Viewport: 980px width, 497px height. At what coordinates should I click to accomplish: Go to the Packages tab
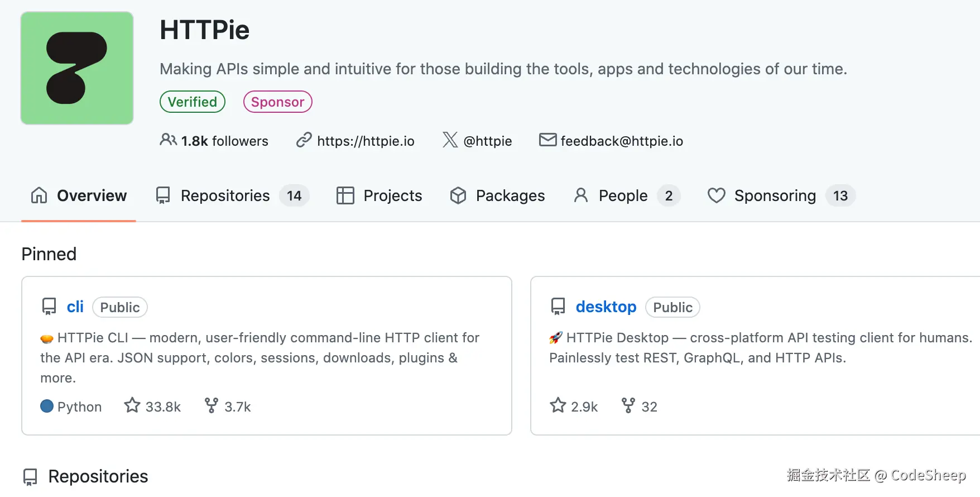[497, 195]
